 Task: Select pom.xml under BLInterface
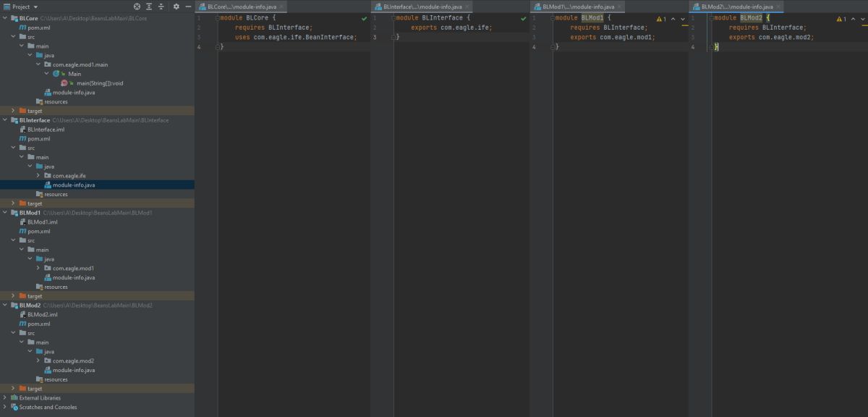point(38,139)
